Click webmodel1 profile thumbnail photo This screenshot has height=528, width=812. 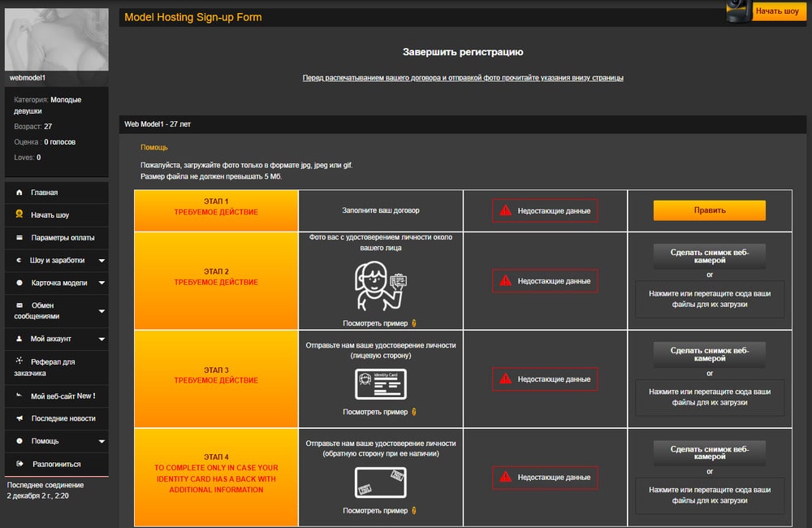point(57,39)
